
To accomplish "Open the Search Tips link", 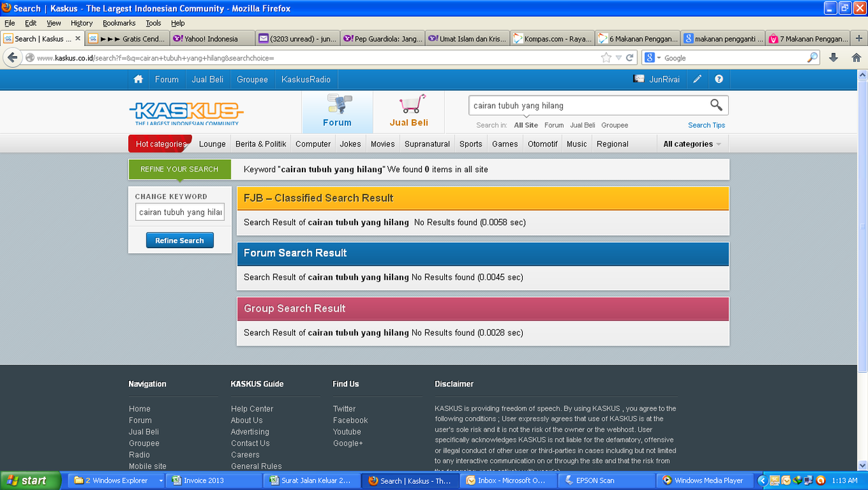I will (x=707, y=125).
